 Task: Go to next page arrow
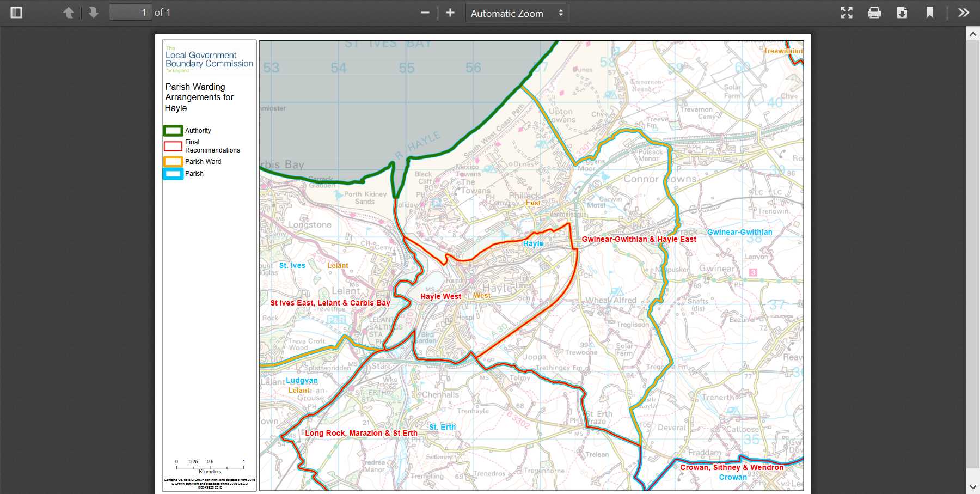[x=94, y=13]
